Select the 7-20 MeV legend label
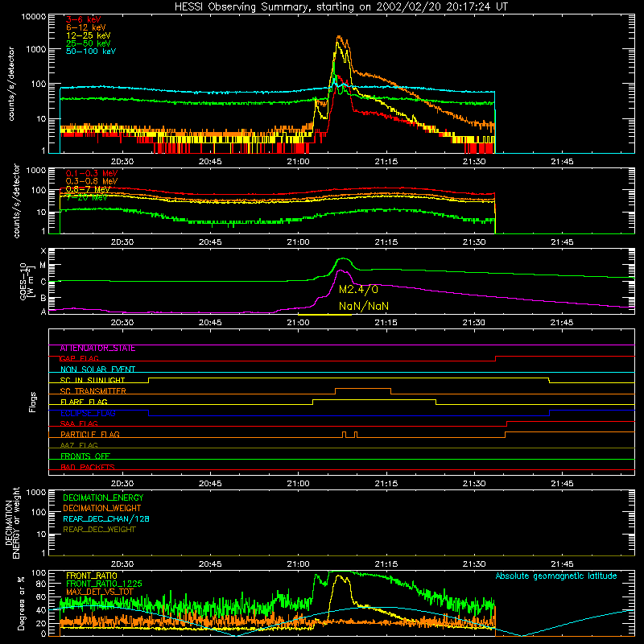The height and width of the screenshot is (644, 644). (86, 197)
